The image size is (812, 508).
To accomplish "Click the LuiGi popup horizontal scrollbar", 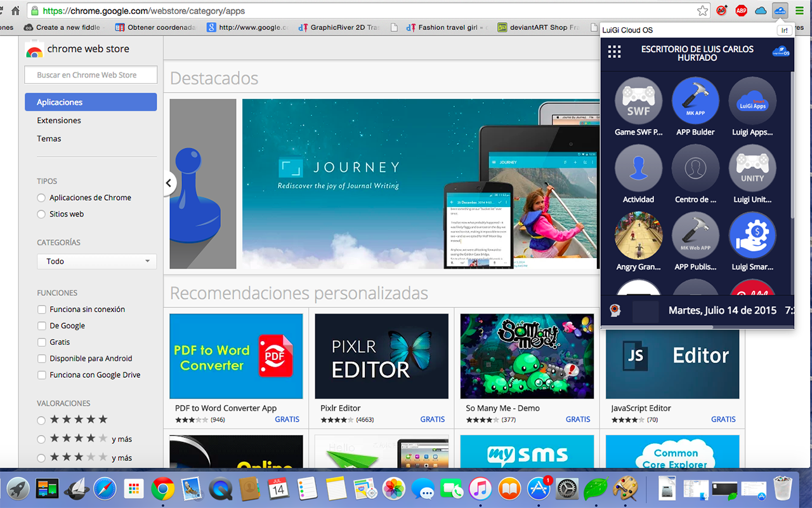I will [658, 327].
